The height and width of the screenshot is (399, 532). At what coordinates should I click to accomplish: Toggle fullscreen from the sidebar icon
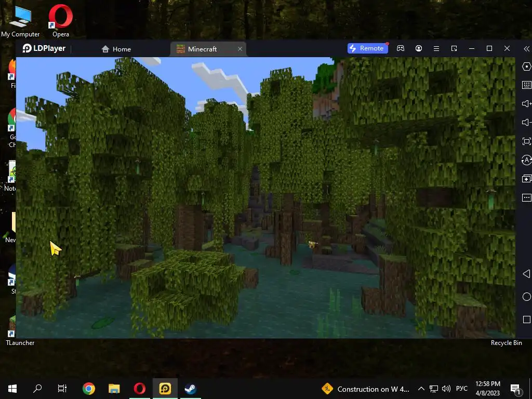tap(527, 141)
